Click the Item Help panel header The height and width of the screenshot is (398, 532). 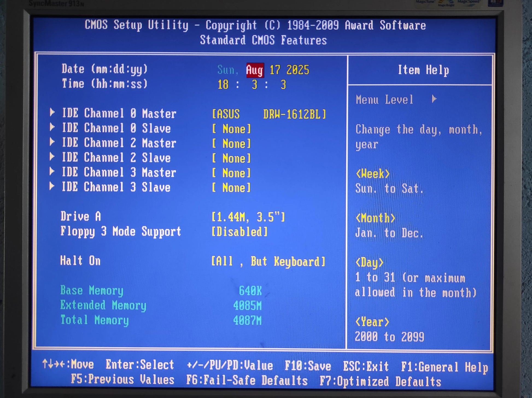423,70
